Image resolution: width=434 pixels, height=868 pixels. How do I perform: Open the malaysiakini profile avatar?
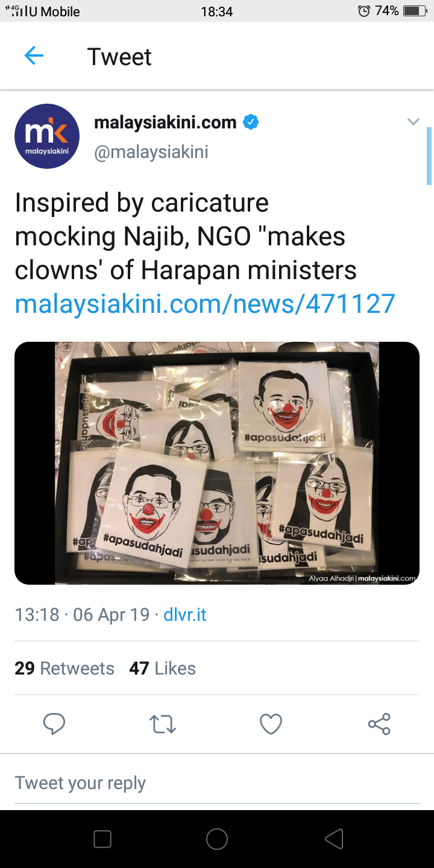(x=47, y=136)
